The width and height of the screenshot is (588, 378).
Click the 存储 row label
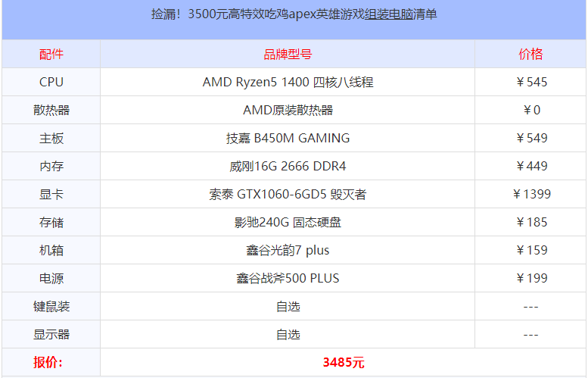[51, 222]
